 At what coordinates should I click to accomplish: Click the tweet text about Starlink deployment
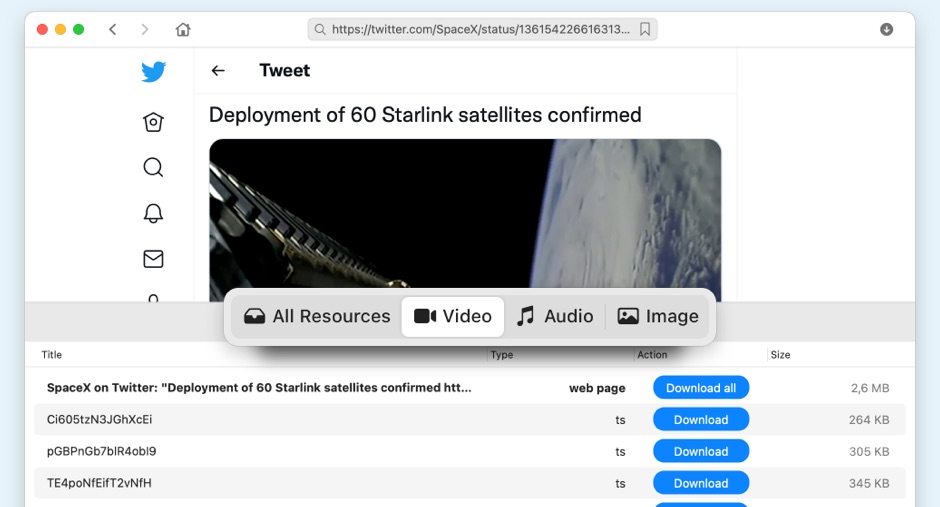click(425, 114)
